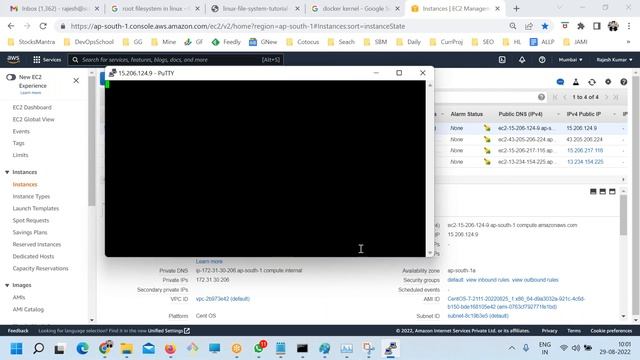
Task: Open IP link 13.234.154.225
Action: point(585,162)
